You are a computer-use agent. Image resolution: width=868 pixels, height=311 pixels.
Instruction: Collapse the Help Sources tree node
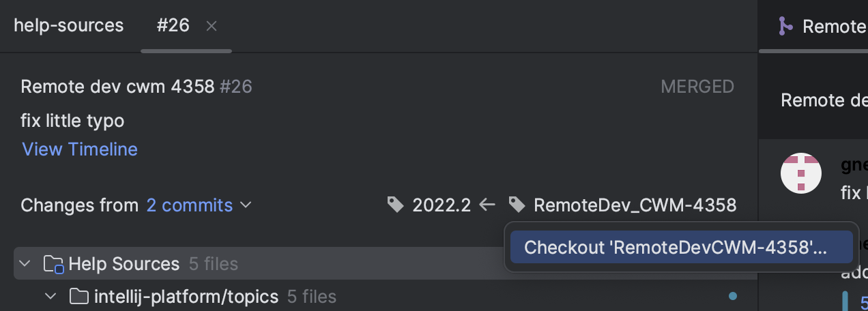(26, 264)
